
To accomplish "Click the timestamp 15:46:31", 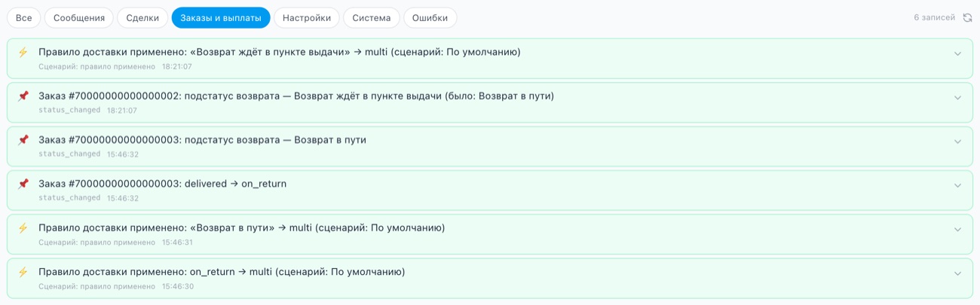I will point(177,242).
